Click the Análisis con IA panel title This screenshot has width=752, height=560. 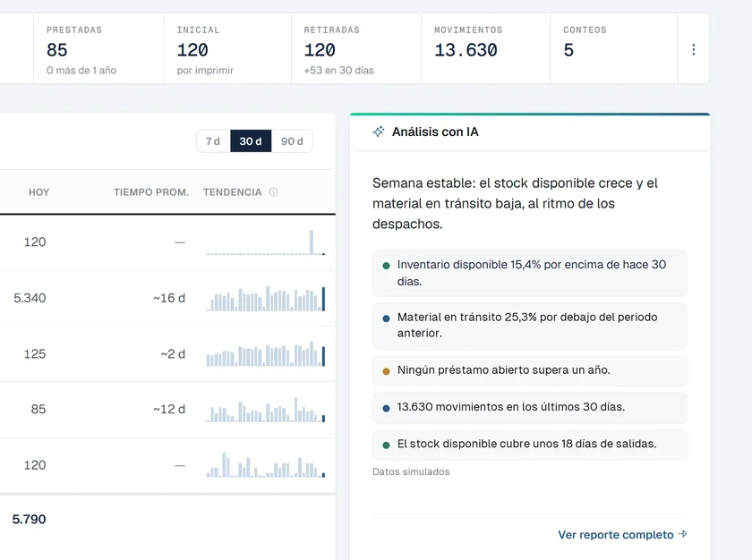(435, 132)
